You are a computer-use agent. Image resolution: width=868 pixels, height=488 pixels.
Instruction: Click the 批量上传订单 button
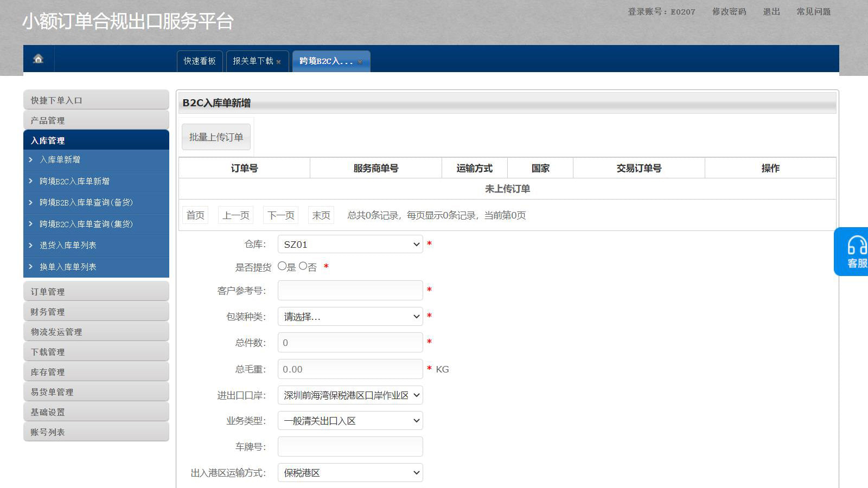coord(216,137)
